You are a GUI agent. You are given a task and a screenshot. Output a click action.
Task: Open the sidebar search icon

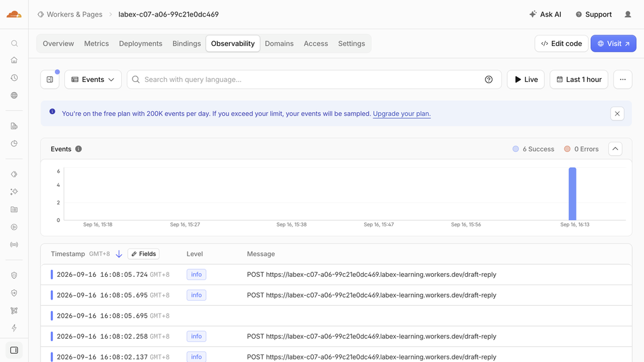[14, 44]
